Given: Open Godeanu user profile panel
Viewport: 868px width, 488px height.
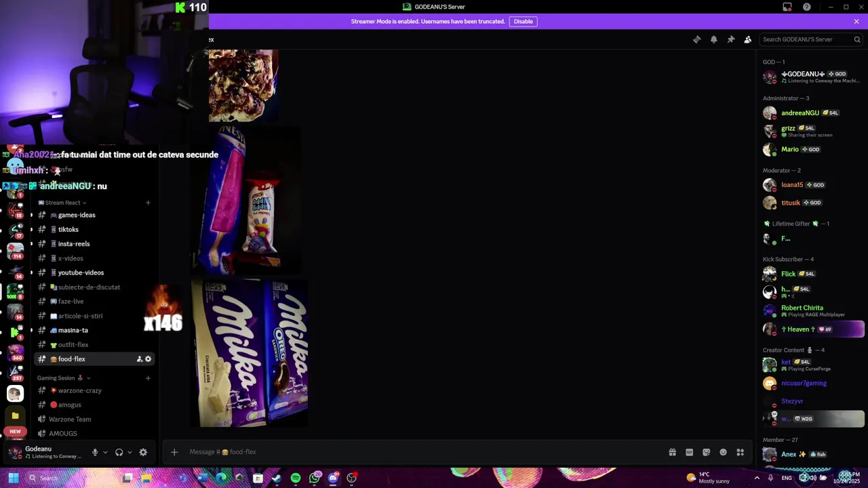Looking at the screenshot, I should pos(45,452).
